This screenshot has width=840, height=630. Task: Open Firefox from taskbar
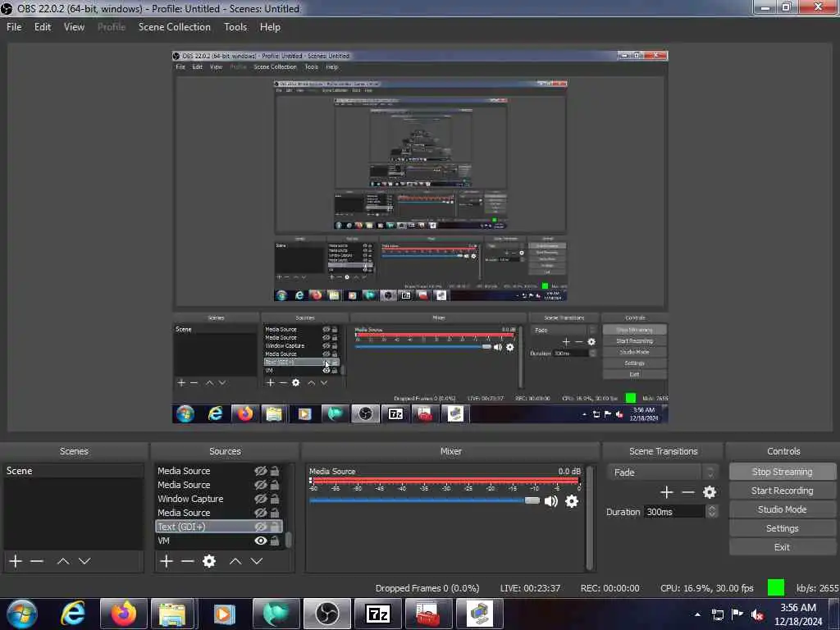click(x=123, y=614)
